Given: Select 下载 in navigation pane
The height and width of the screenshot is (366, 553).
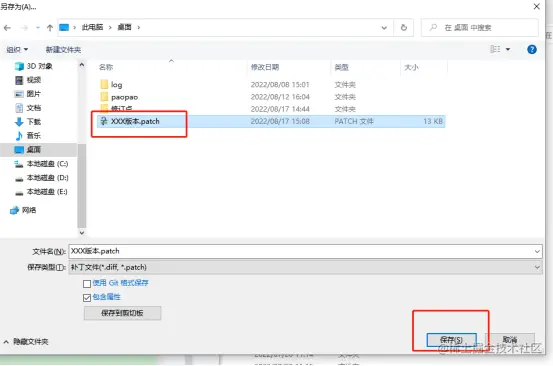Looking at the screenshot, I should [x=29, y=122].
